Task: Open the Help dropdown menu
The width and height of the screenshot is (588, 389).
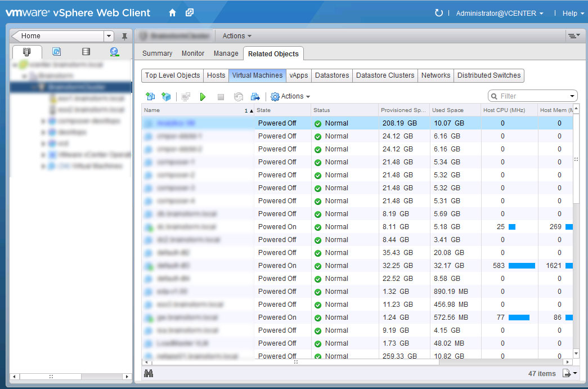Action: (x=573, y=13)
